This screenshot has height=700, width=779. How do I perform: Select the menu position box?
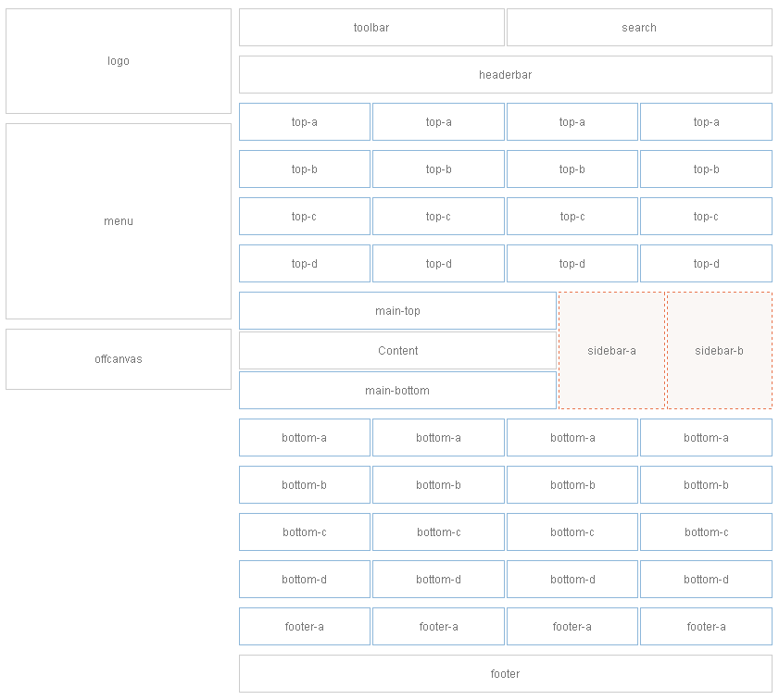click(119, 221)
